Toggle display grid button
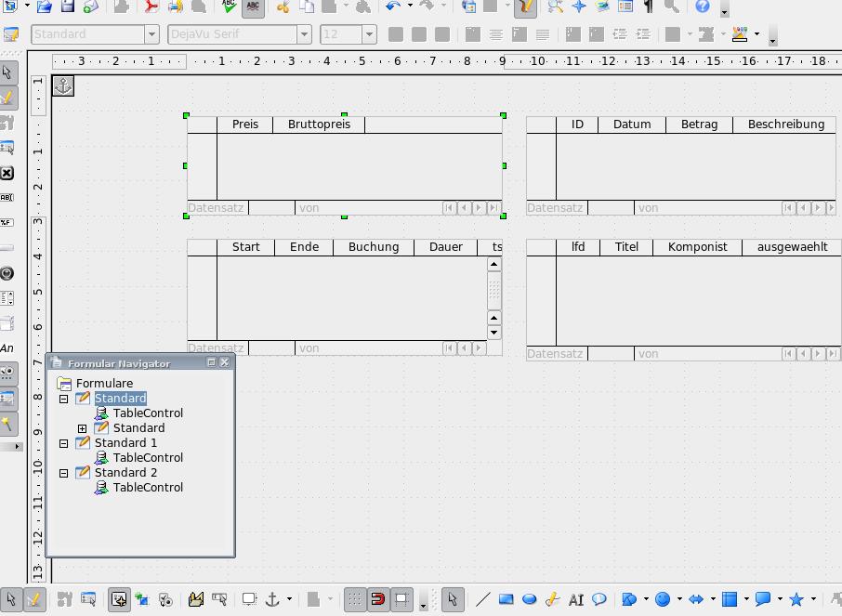 pos(355,599)
